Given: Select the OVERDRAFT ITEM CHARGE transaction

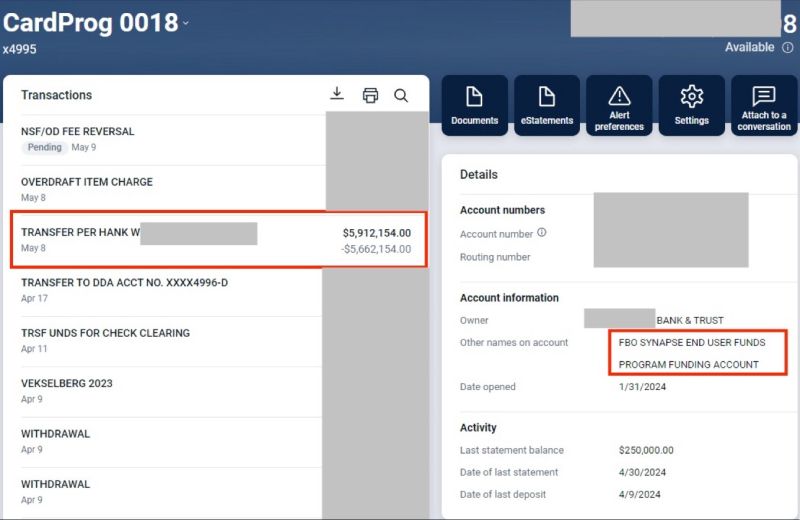Looking at the screenshot, I should 87,182.
